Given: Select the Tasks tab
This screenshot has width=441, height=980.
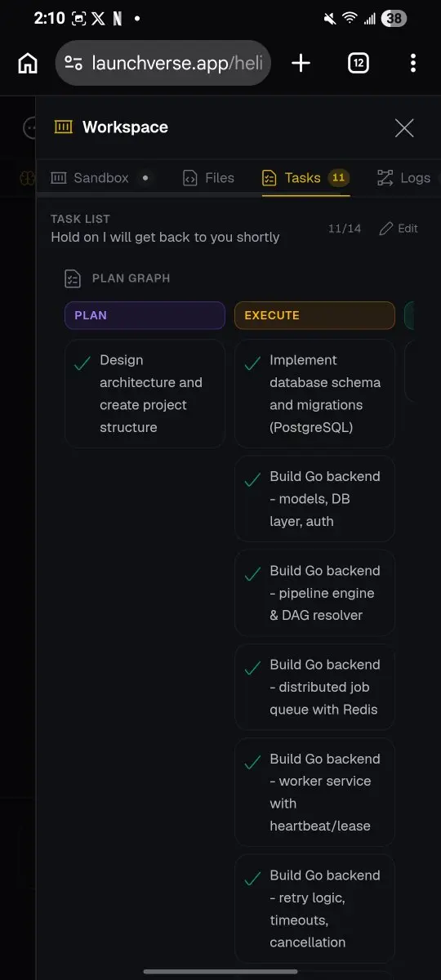Looking at the screenshot, I should coord(305,177).
